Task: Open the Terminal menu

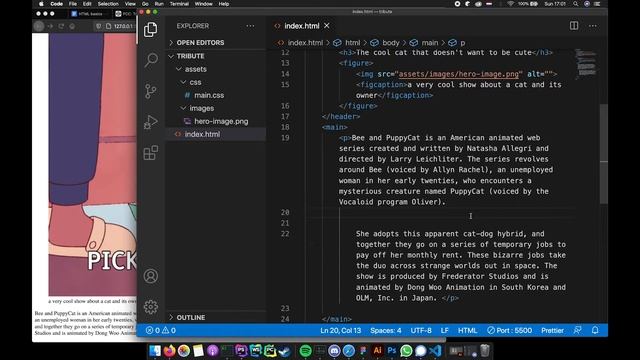Action: [179, 4]
